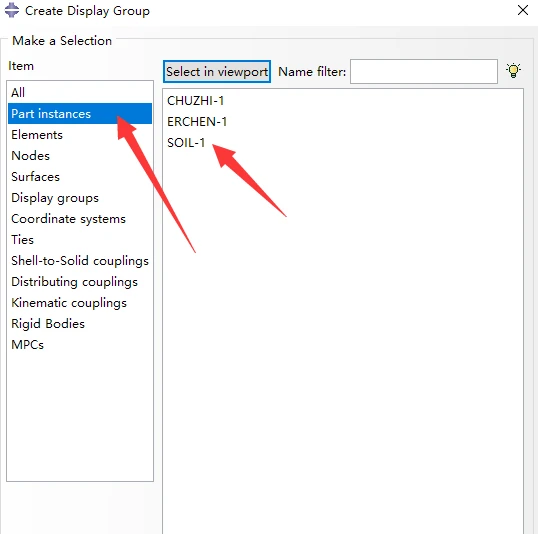This screenshot has height=534, width=538.
Task: Select Shell-to-Solid couplings item
Action: click(80, 260)
